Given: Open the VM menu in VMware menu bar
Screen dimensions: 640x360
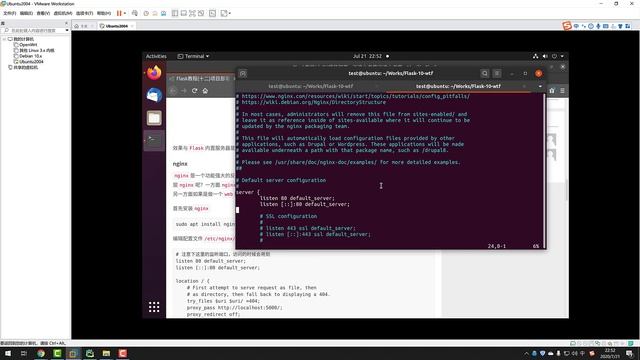Looking at the screenshot, I should pos(62,13).
